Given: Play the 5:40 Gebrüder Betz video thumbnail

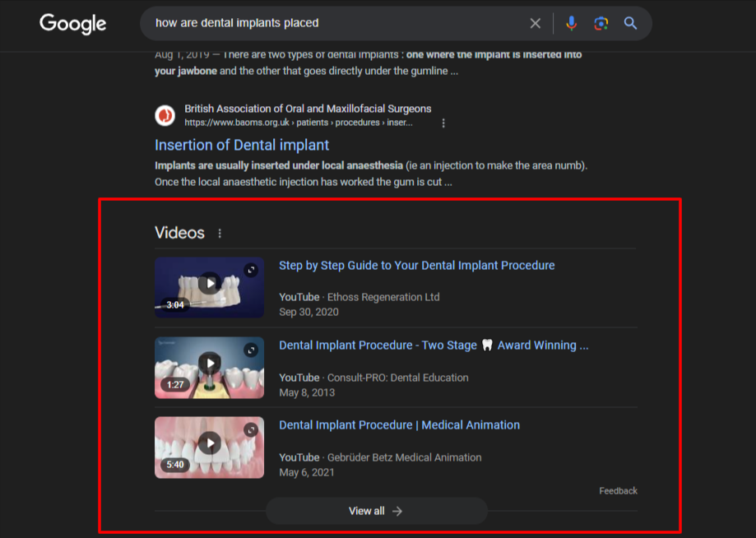Looking at the screenshot, I should coord(209,448).
